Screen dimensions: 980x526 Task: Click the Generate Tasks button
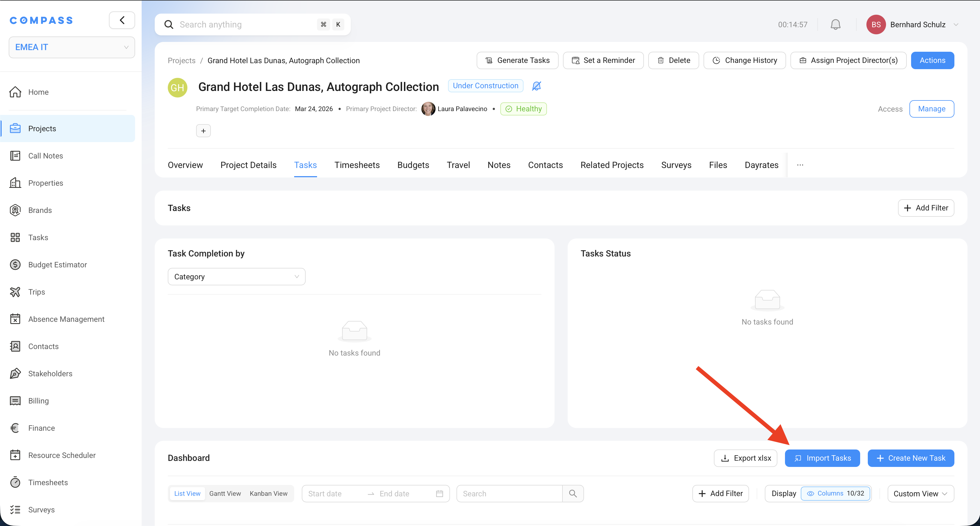(518, 60)
